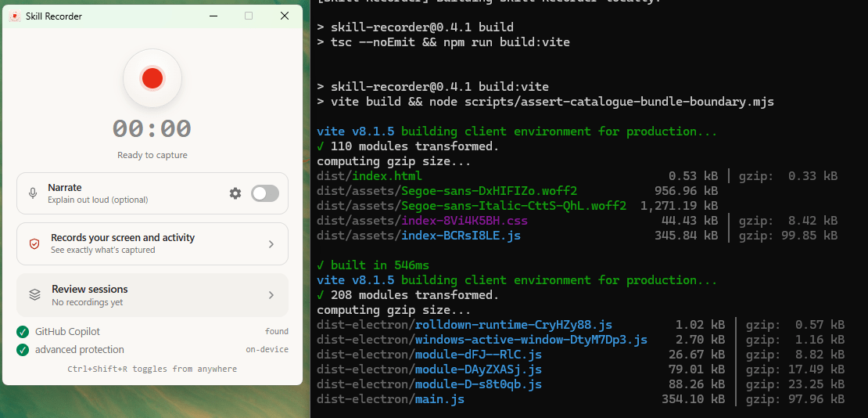The height and width of the screenshot is (418, 868).
Task: Click windows-active-window-DtyM7Dp3.js in terminal
Action: click(x=532, y=339)
